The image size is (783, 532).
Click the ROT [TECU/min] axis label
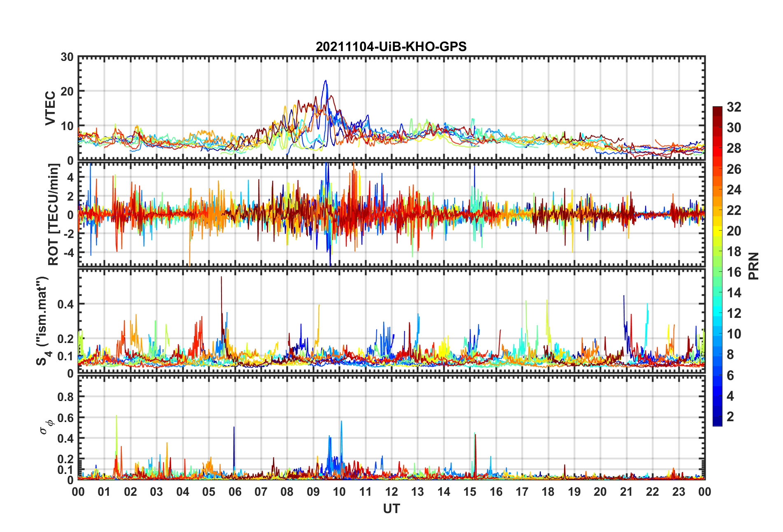point(54,215)
